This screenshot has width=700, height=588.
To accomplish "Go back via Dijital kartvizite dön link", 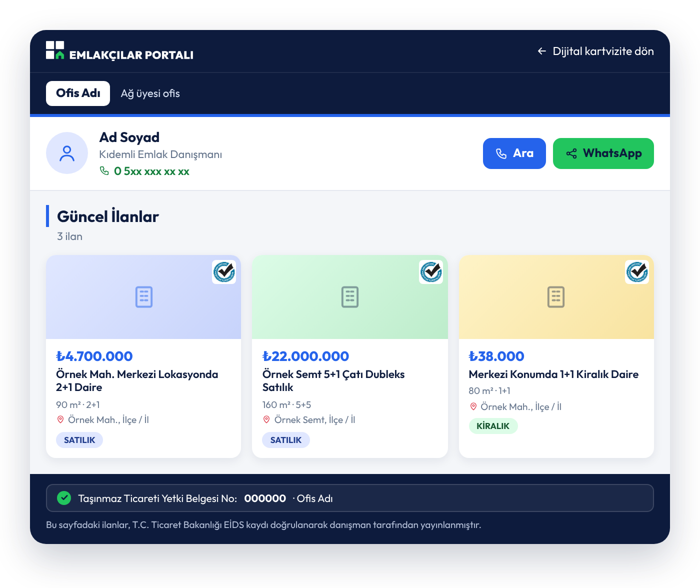I will pos(595,51).
